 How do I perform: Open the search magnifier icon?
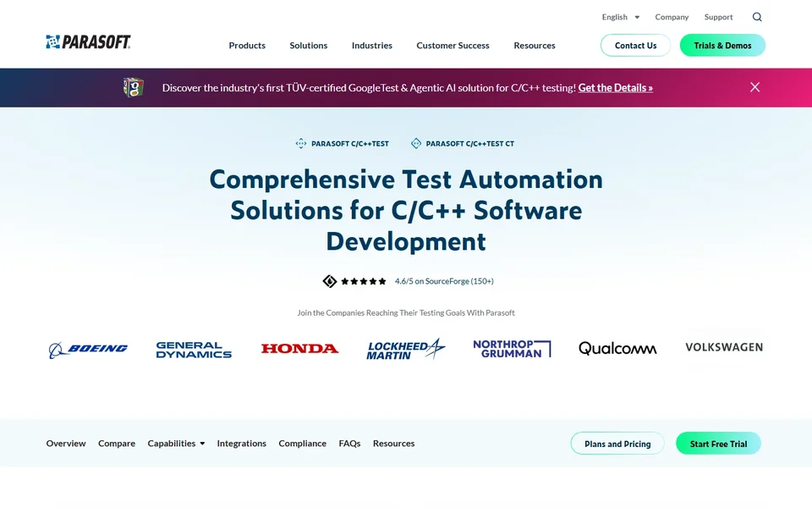(756, 17)
